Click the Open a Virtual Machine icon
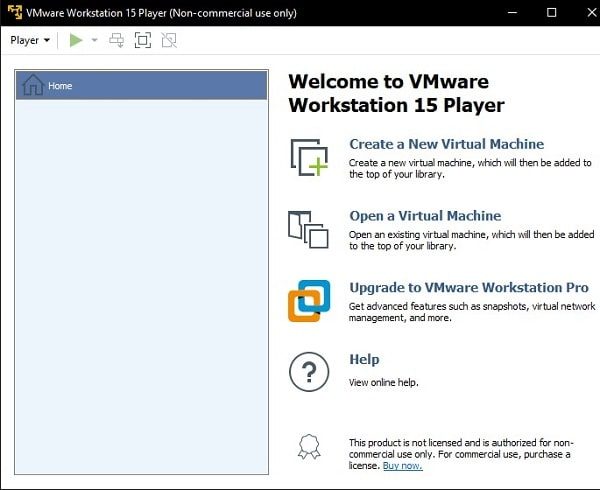 click(x=308, y=230)
